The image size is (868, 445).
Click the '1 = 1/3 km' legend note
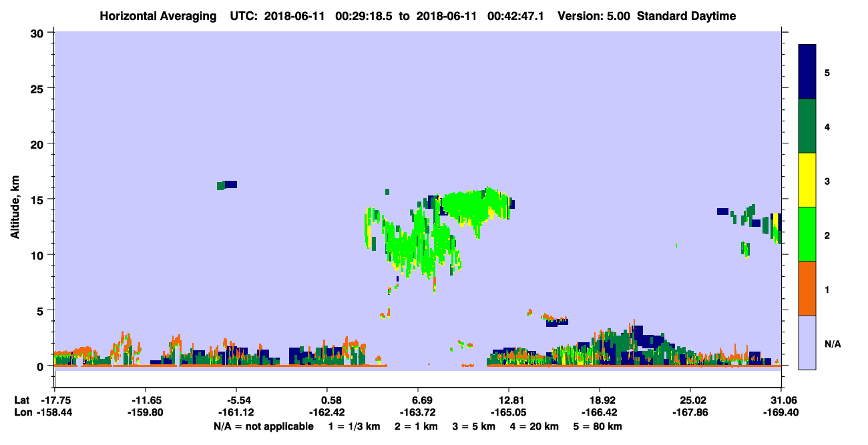point(353,426)
